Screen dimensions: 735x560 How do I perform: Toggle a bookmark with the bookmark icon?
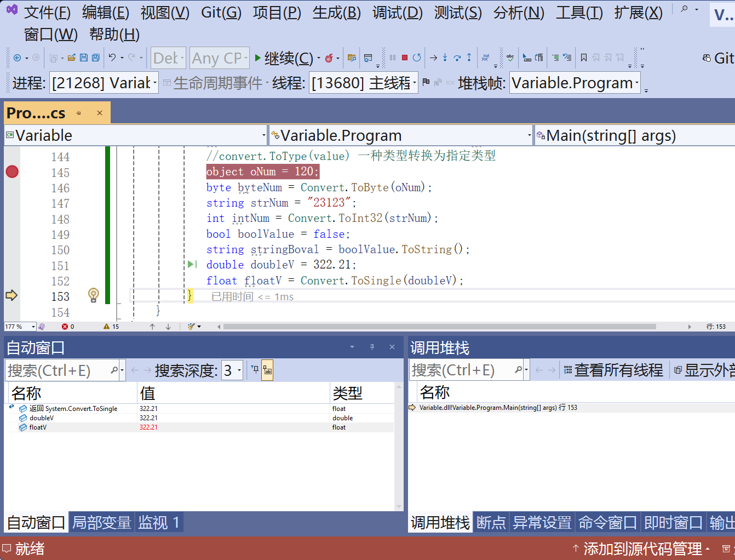point(584,57)
